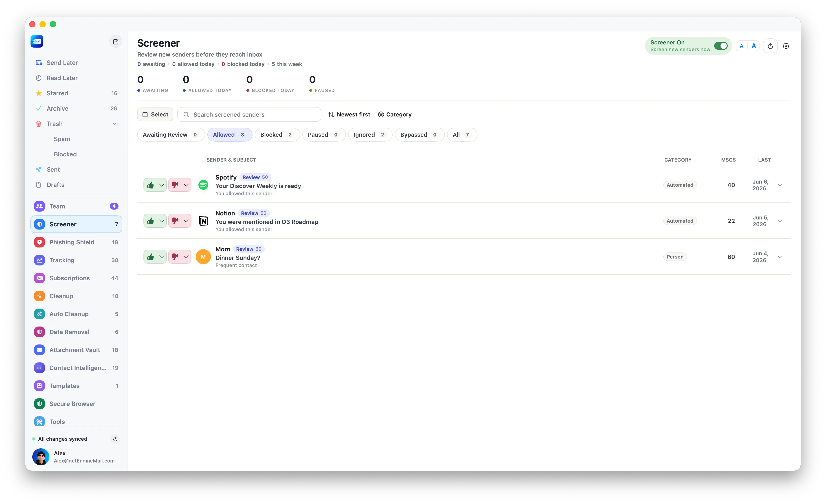The image size is (826, 504).
Task: Click the MSGS column header
Action: click(728, 160)
